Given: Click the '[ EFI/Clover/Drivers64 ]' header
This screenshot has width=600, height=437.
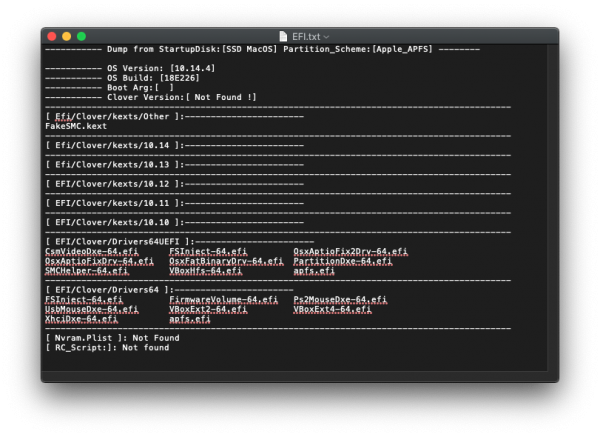Looking at the screenshot, I should pos(110,290).
